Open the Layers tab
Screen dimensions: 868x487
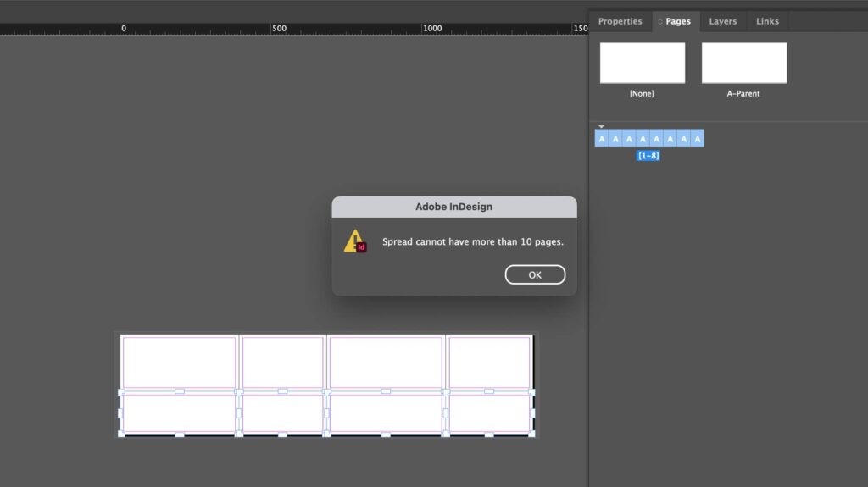coord(722,21)
